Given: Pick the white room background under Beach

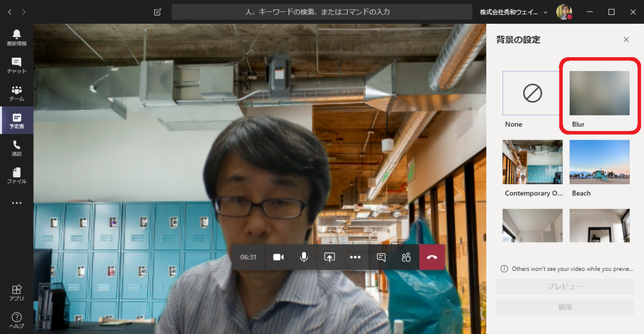Looking at the screenshot, I should (x=599, y=225).
